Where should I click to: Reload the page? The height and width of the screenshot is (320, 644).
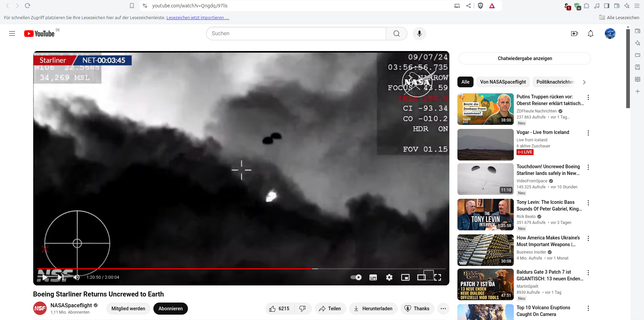pyautogui.click(x=28, y=6)
